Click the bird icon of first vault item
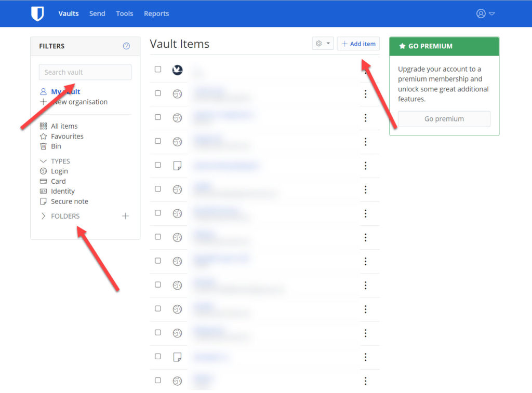 click(x=177, y=70)
